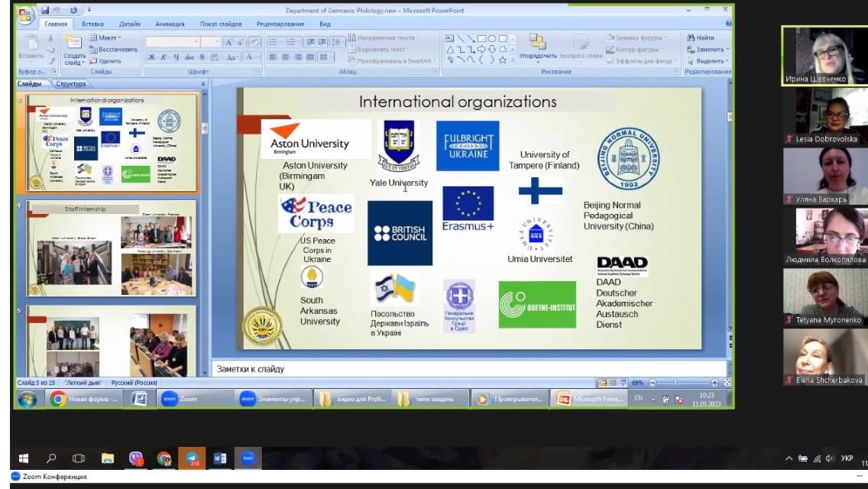Open Направление текста dropdown
This screenshot has height=489, width=868.
point(384,37)
